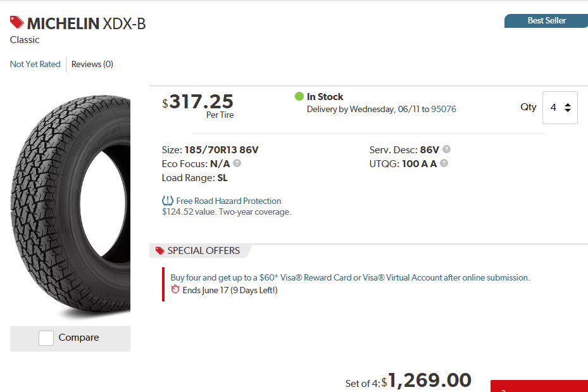
Task: Open Reviews (0) tab
Action: [92, 64]
